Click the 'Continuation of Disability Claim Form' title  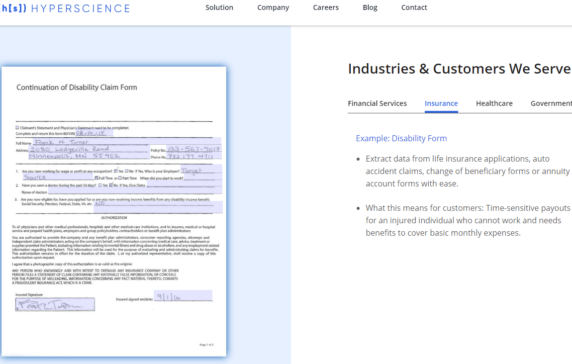coord(77,88)
